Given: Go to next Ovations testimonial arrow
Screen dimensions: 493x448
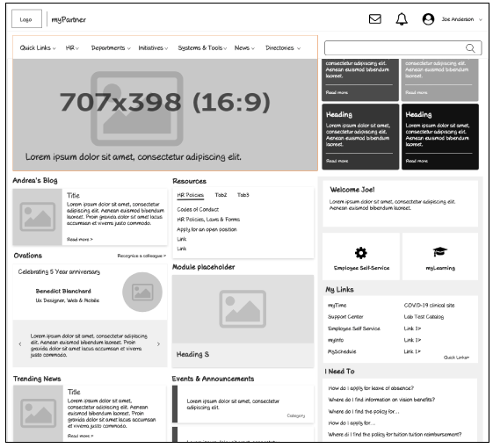Looking at the screenshot, I should coord(158,344).
